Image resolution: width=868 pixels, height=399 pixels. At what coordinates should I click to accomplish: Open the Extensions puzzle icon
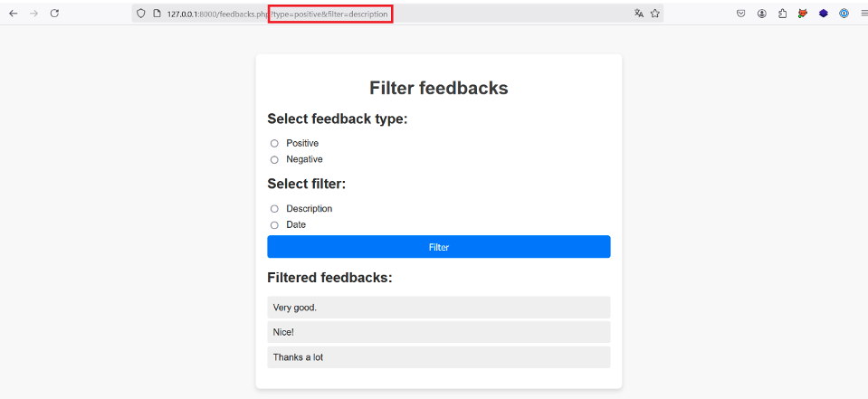coord(782,14)
